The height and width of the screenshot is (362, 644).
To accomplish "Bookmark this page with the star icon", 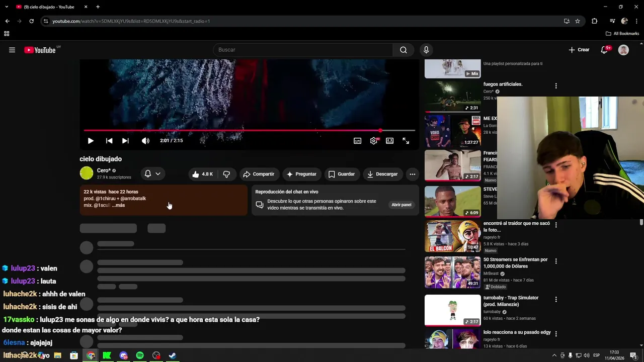I will (578, 21).
